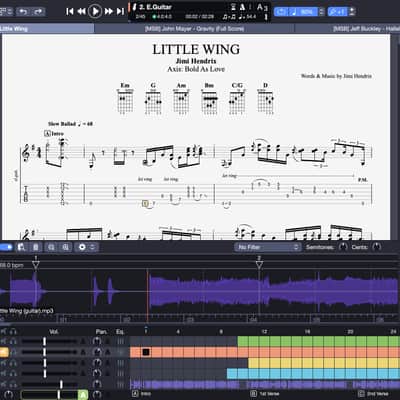Toggle the blue switch in the audio panel toolbar
The height and width of the screenshot is (400, 400).
coord(6,247)
